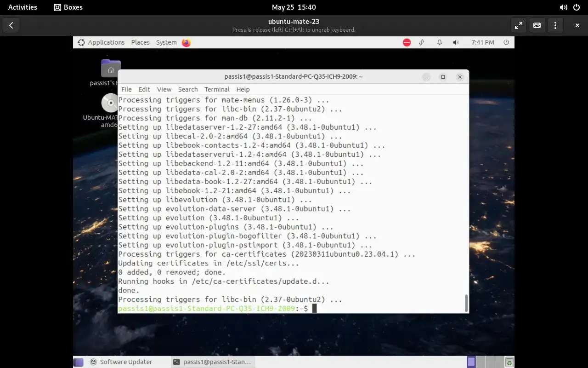The height and width of the screenshot is (368, 588).
Task: Click the terminal vertical scrollbar thumb
Action: point(466,303)
